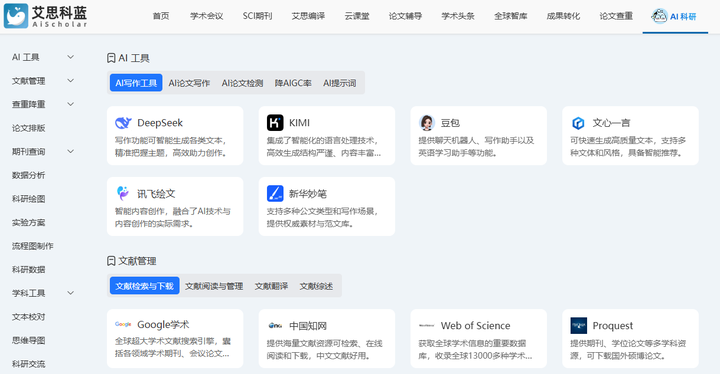Open 成果转化 in top navigation
This screenshot has width=720, height=374.
[563, 16]
